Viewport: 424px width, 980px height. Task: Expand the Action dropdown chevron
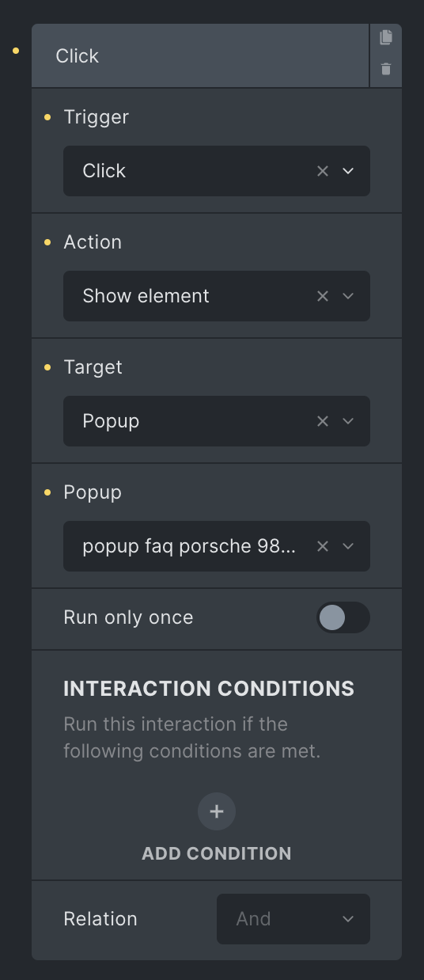pyautogui.click(x=348, y=296)
